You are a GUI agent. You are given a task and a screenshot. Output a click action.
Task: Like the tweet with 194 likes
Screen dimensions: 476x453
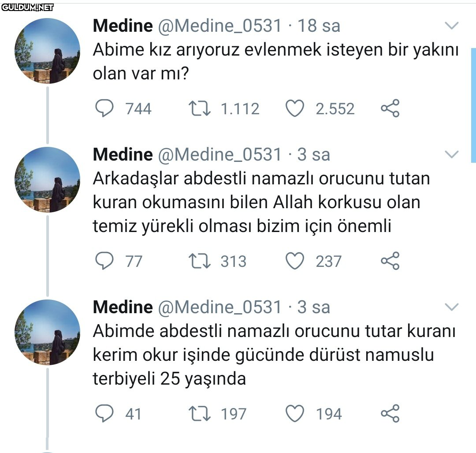click(295, 414)
